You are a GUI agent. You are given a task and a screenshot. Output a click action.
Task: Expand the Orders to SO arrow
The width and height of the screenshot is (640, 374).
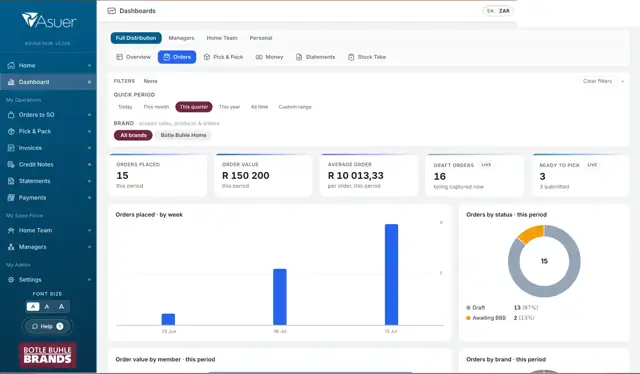[89, 115]
